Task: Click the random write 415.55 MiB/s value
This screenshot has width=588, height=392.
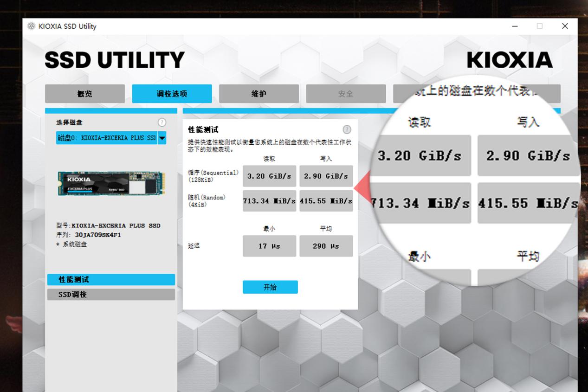Action: pos(326,201)
